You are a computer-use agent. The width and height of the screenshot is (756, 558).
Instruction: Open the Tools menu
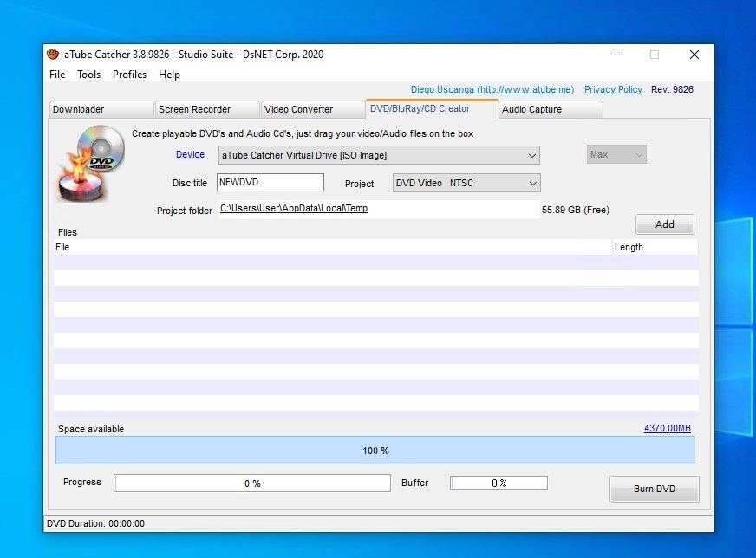tap(88, 75)
